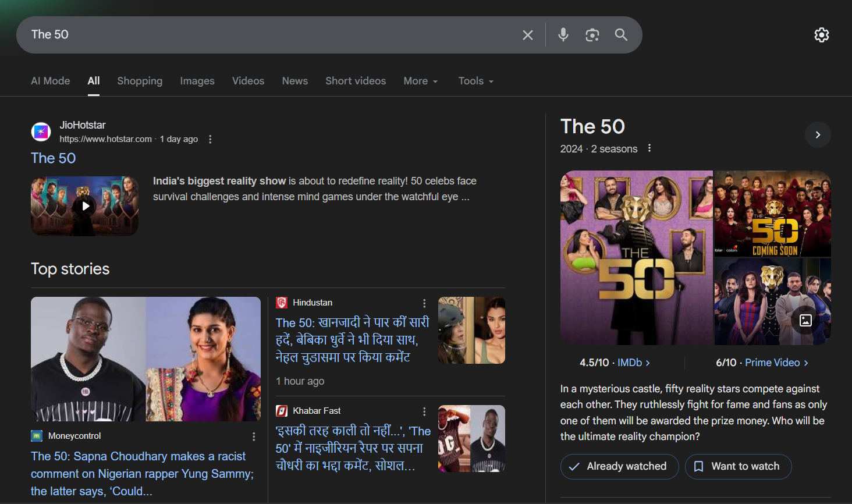Switch to the Images tab
Viewport: 852px width, 504px height.
(197, 81)
